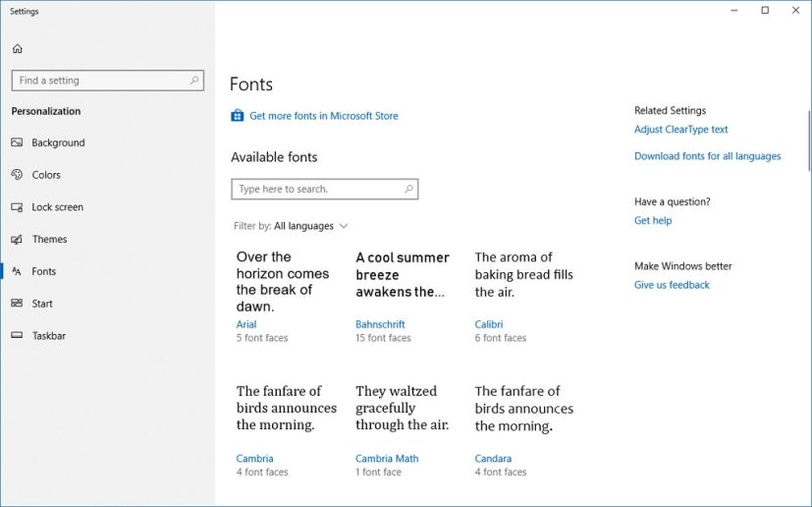Click the Lock screen icon
This screenshot has height=507, width=812.
pyautogui.click(x=17, y=207)
